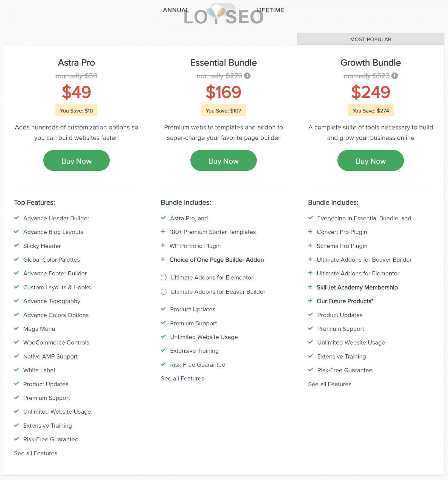Viewport: 448px width, 480px height.
Task: Expand See all Features under Astra Pro
Action: (36, 453)
